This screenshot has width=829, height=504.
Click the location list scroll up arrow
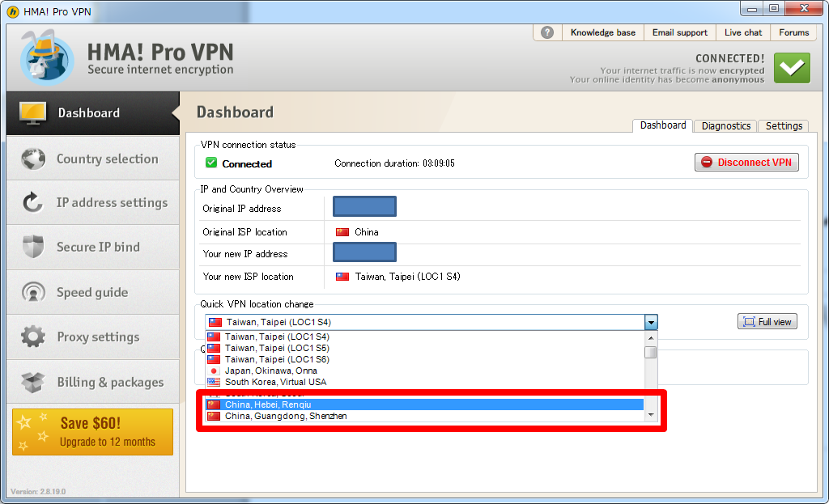click(651, 338)
